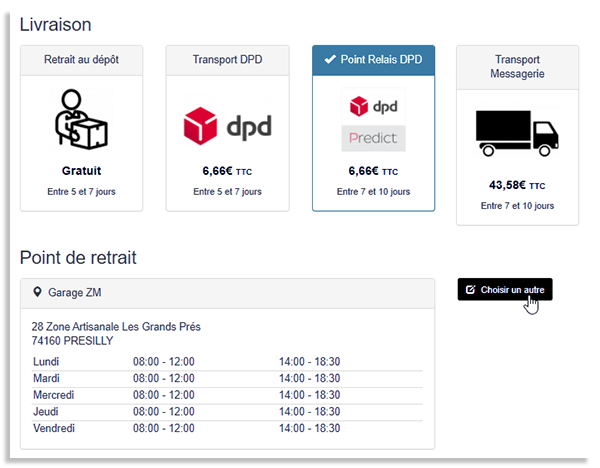This screenshot has height=468, width=600.
Task: Click the 43,58€ TTC price
Action: point(517,185)
